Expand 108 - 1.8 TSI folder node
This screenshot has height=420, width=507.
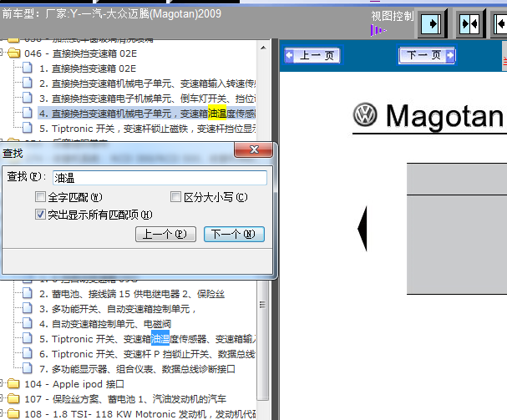point(2,413)
